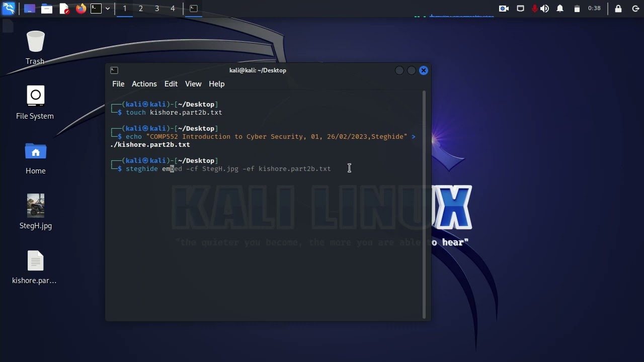Click the 'touch kishore.part2b.txt' command line
The width and height of the screenshot is (644, 362).
coord(174,113)
